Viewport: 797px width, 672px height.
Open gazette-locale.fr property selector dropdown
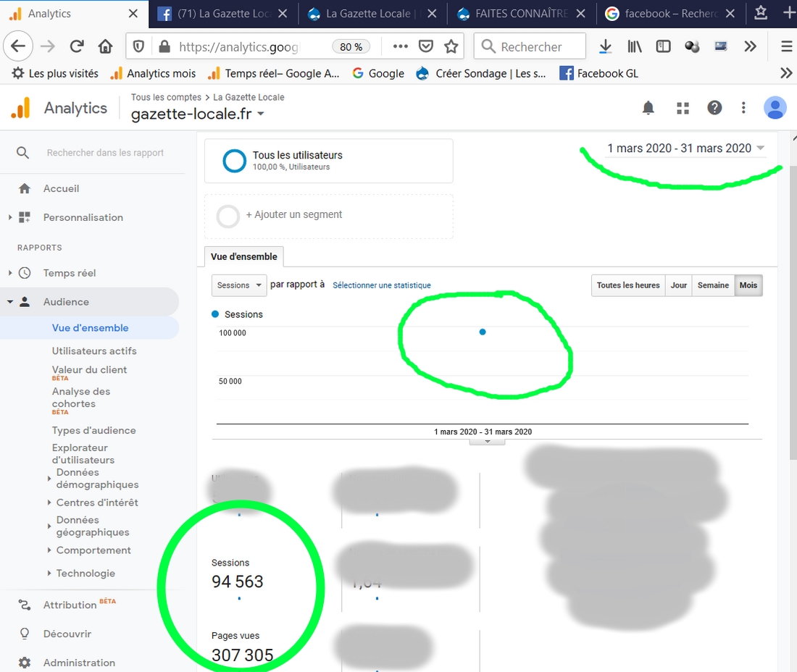[x=198, y=114]
